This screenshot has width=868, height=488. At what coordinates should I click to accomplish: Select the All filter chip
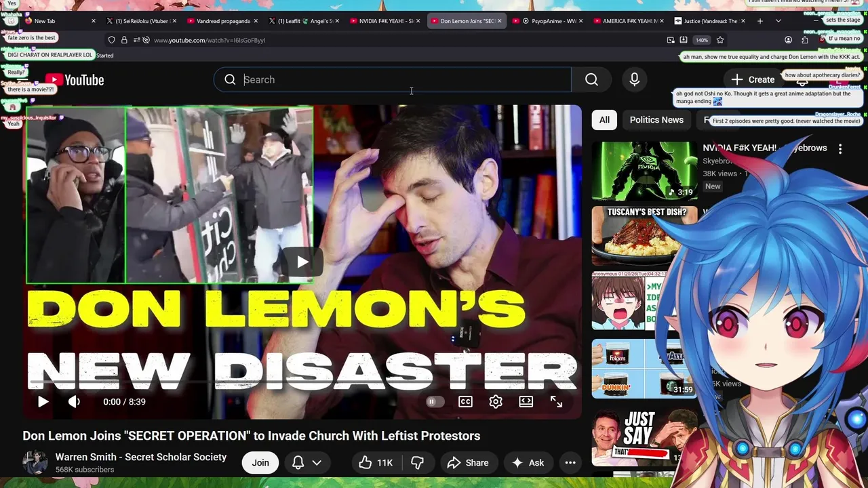tap(604, 119)
